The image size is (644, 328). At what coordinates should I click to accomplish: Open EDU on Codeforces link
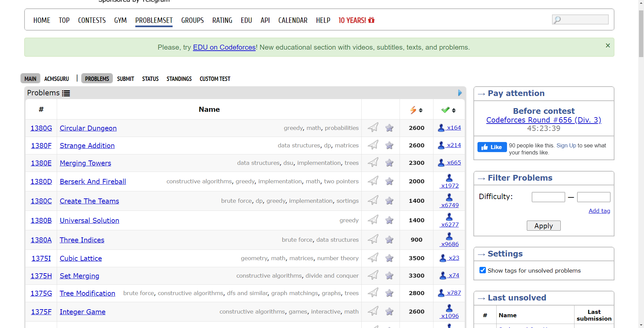coord(224,47)
